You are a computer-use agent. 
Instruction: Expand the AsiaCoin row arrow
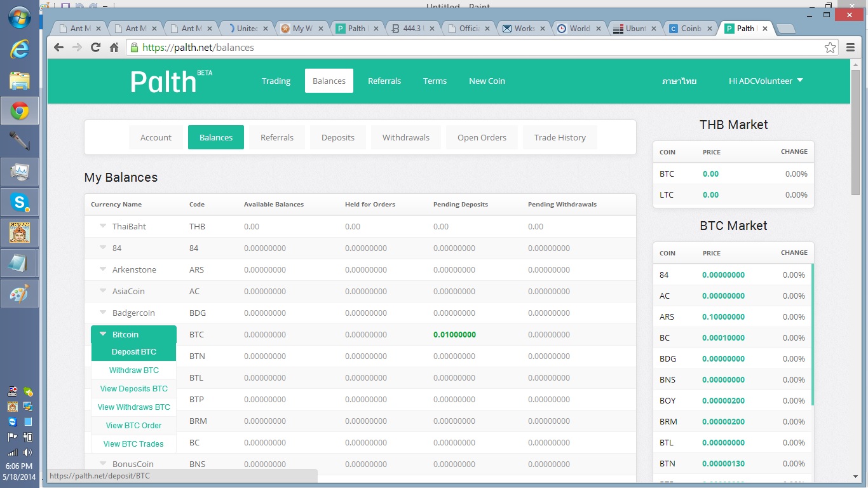pyautogui.click(x=103, y=290)
